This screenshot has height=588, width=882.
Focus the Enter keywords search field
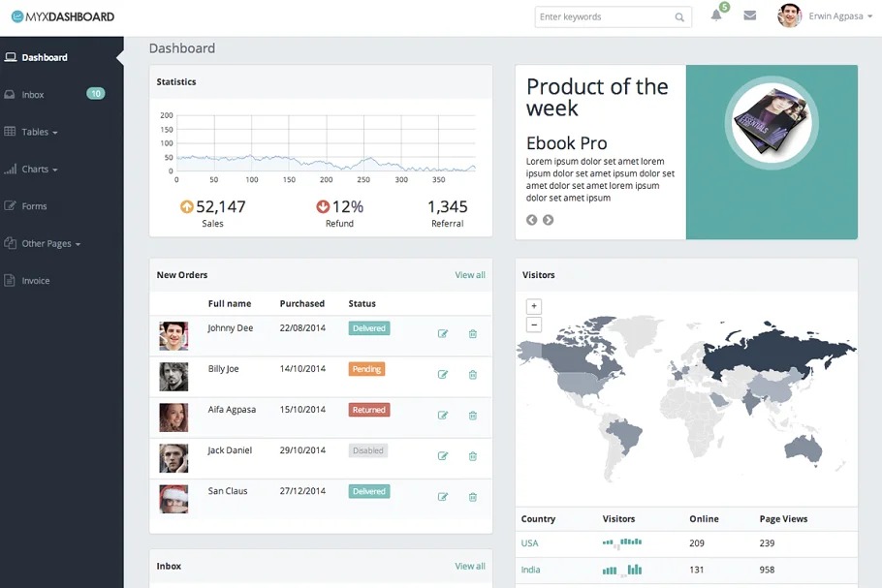click(603, 17)
